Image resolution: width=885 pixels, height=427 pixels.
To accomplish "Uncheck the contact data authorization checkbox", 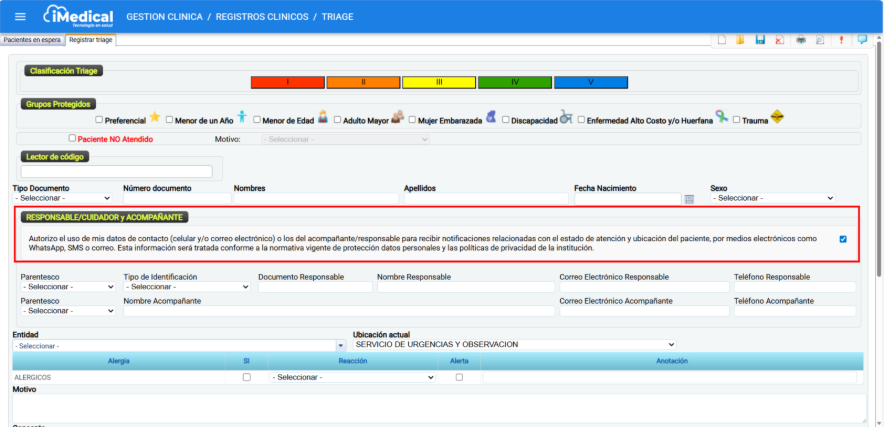I will pos(843,239).
